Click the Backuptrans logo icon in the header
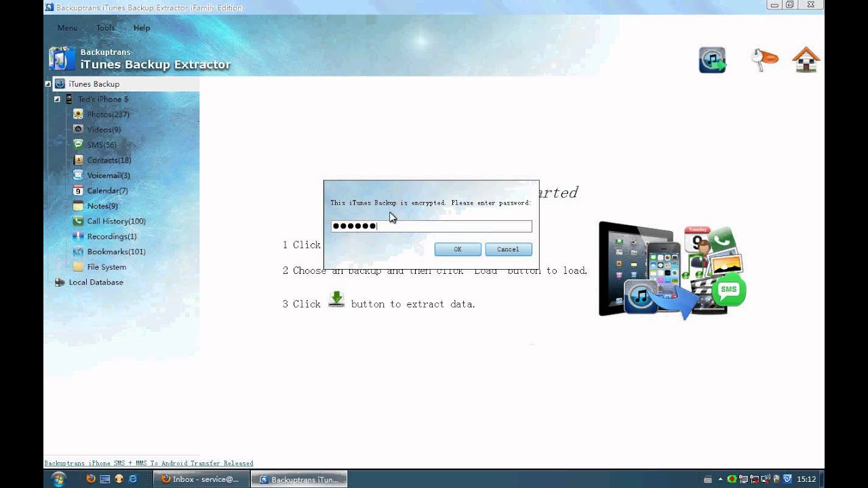Image resolution: width=868 pixels, height=488 pixels. click(62, 59)
